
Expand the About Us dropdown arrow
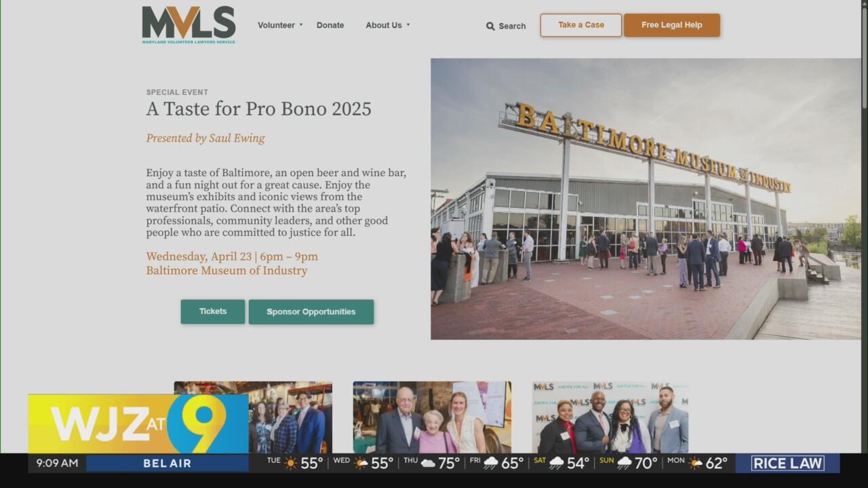[408, 25]
